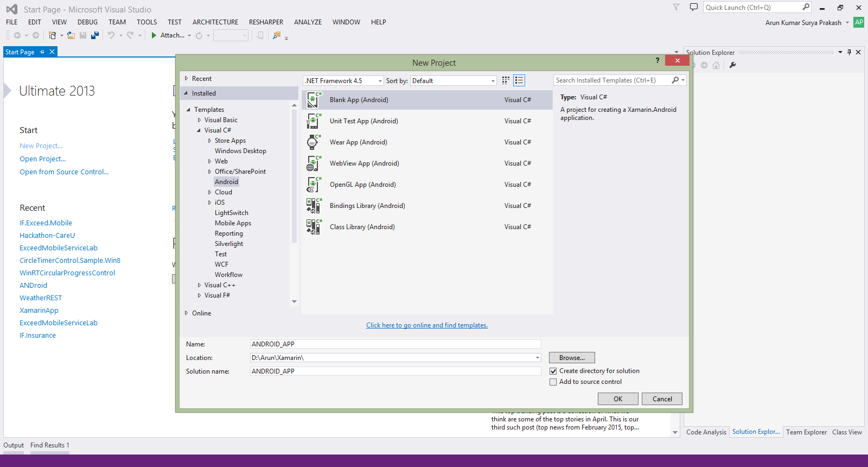Open recent project IF.Exceed.Mobile
This screenshot has width=868, height=467.
(x=46, y=223)
